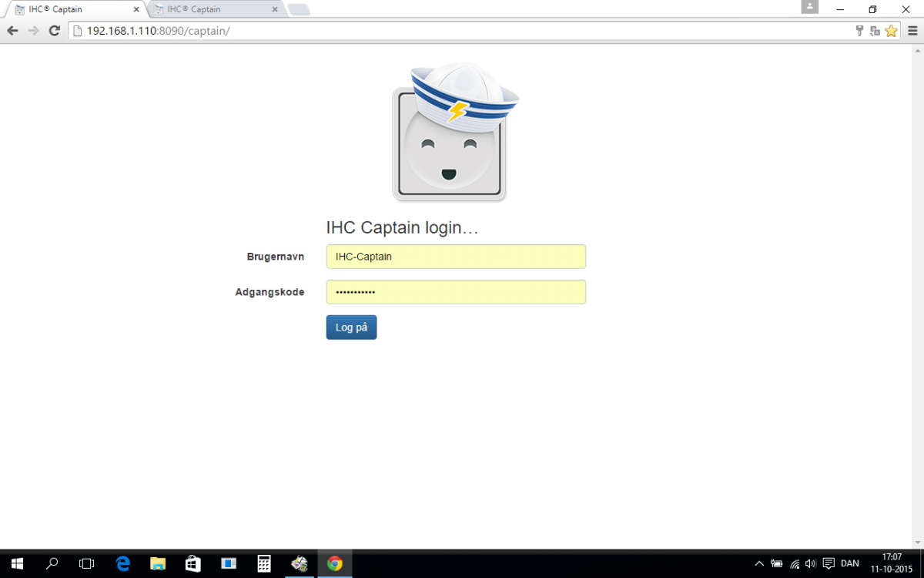The width and height of the screenshot is (924, 578).
Task: Go forward in browser history
Action: point(33,31)
